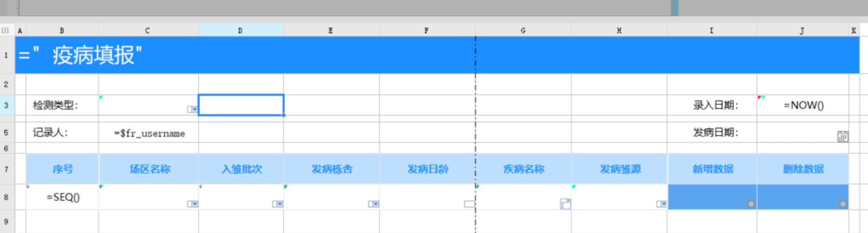Viewport: 868px width, 233px height.
Task: Open the dropdown widget under 发病雏源
Action: pos(661,204)
